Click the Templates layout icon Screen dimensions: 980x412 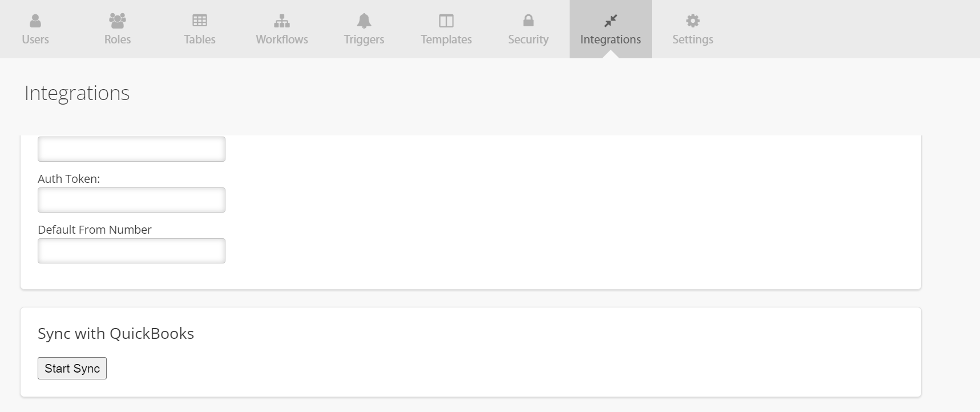click(x=446, y=21)
